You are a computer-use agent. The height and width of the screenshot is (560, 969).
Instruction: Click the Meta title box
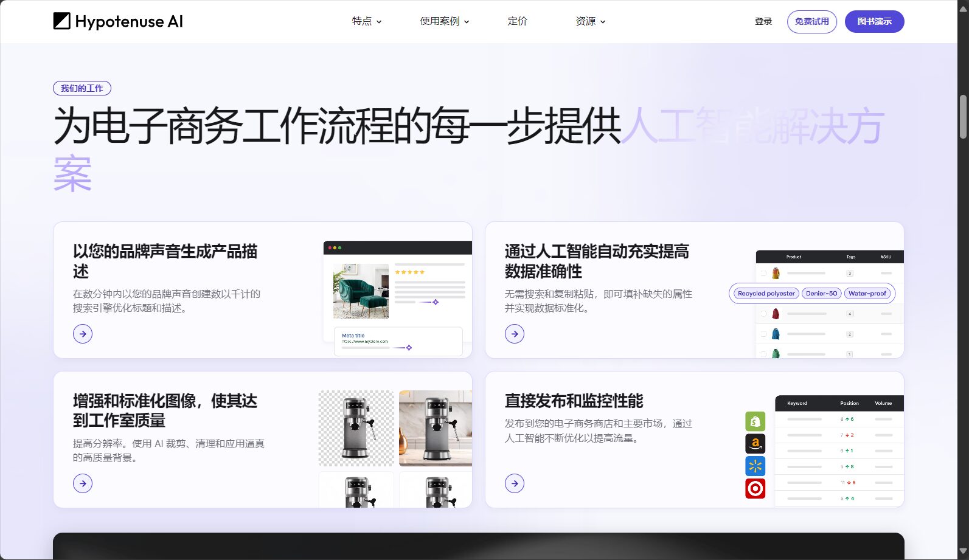click(398, 342)
